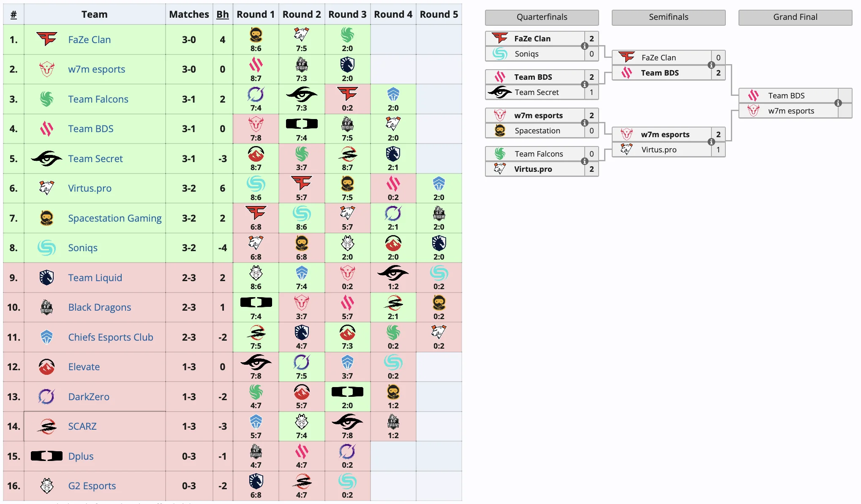Click the Spacestation Gaming team icon
This screenshot has height=504, width=861.
[x=46, y=219]
